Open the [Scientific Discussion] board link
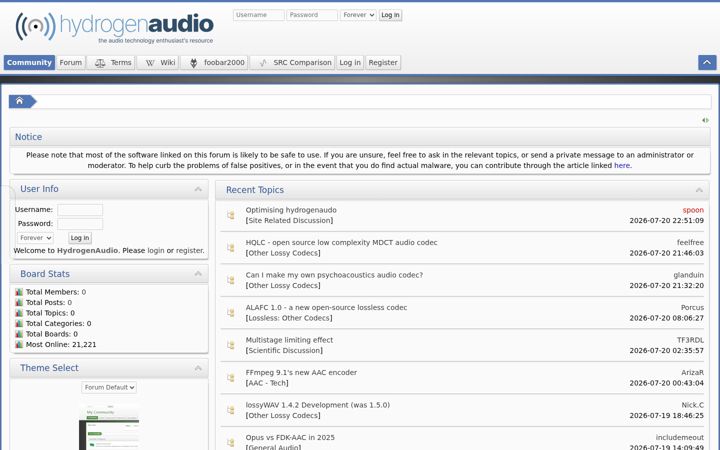Viewport: 720px width, 450px height. tap(284, 351)
